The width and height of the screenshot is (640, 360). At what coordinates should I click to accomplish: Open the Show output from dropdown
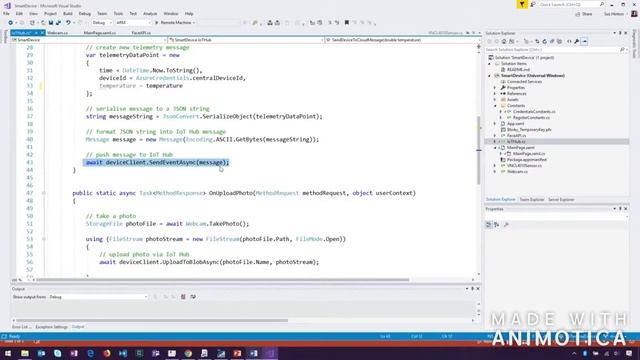(98, 297)
